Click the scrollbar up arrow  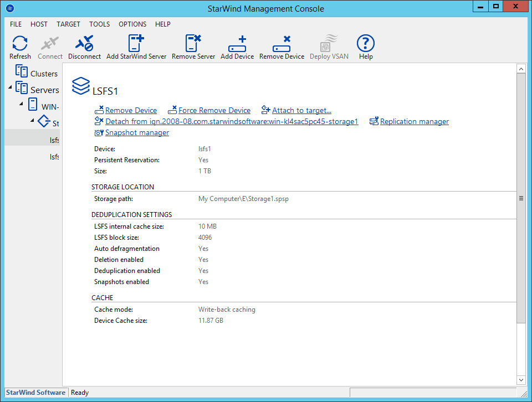(521, 69)
